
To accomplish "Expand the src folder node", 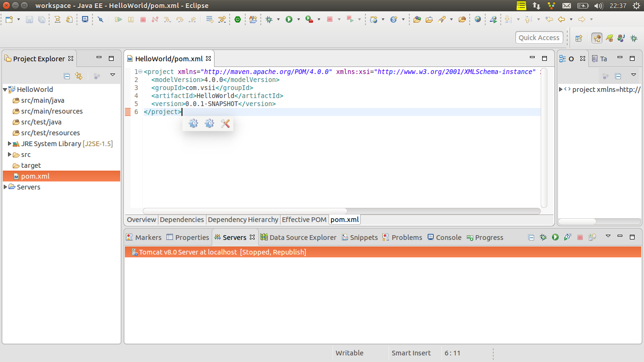I will [x=9, y=155].
